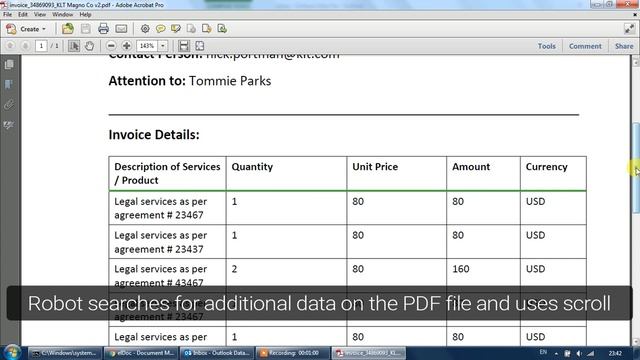Click the "Currency" column header
Screen dimensions: 640x360
[x=547, y=167]
